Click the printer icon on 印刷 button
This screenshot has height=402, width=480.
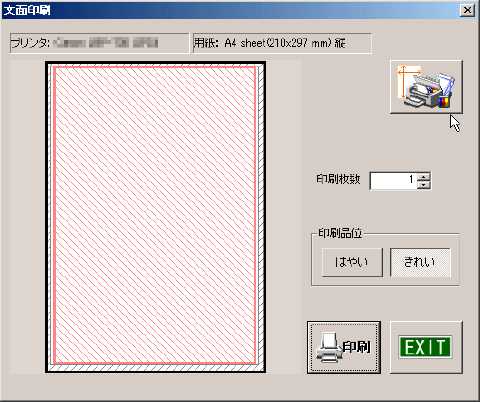pos(328,347)
